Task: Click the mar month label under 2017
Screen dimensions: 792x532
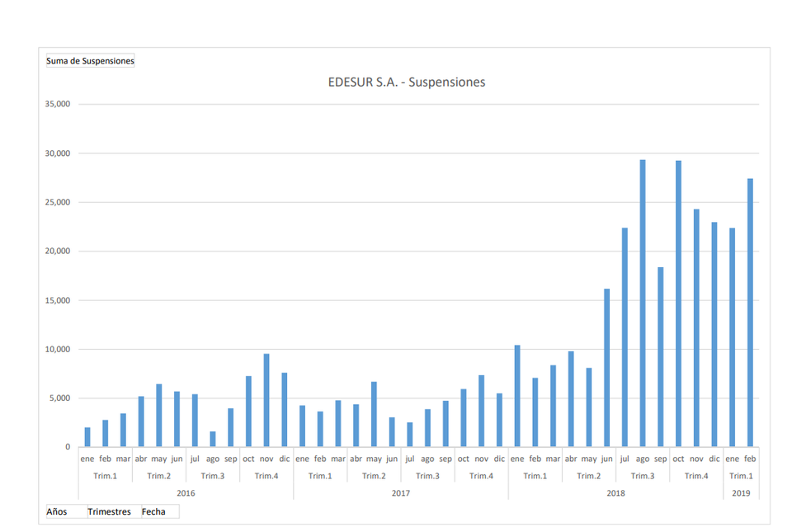Action: click(338, 459)
